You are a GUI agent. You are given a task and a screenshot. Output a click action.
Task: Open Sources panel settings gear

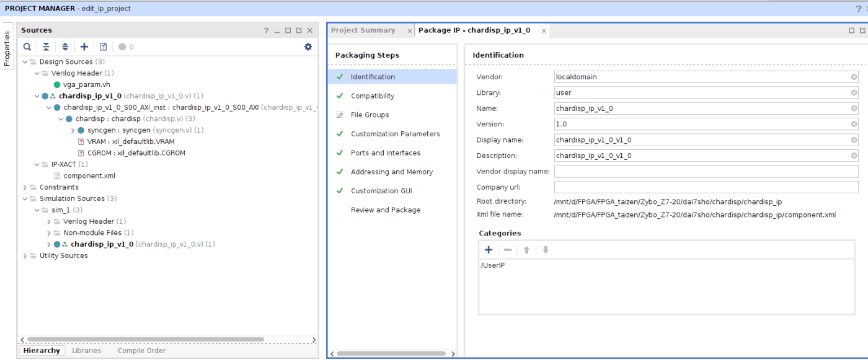coord(308,46)
